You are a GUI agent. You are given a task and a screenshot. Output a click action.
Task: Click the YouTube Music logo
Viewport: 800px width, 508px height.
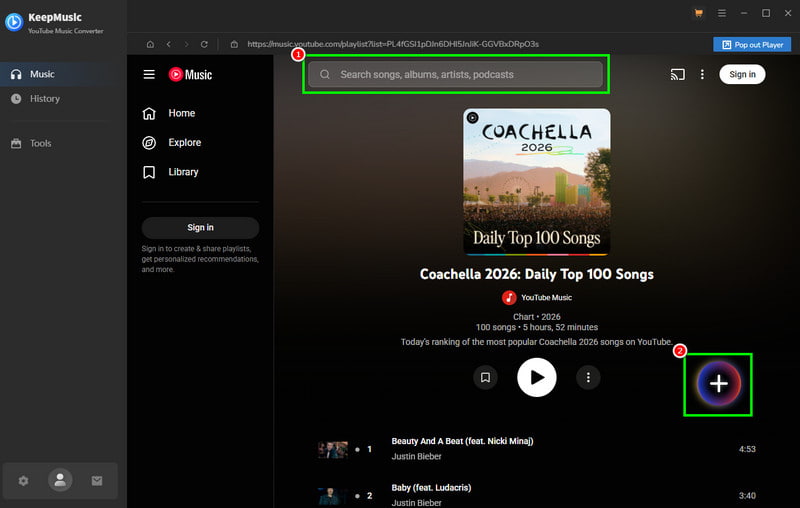[190, 74]
